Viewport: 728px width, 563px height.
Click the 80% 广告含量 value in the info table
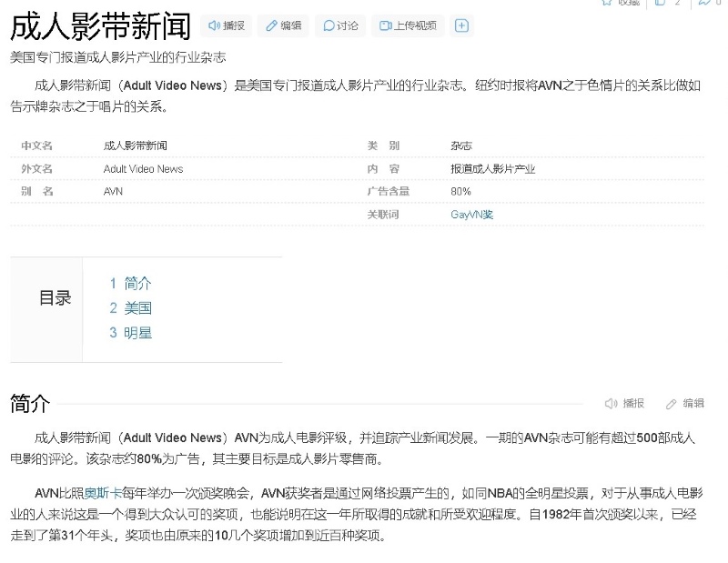(460, 191)
